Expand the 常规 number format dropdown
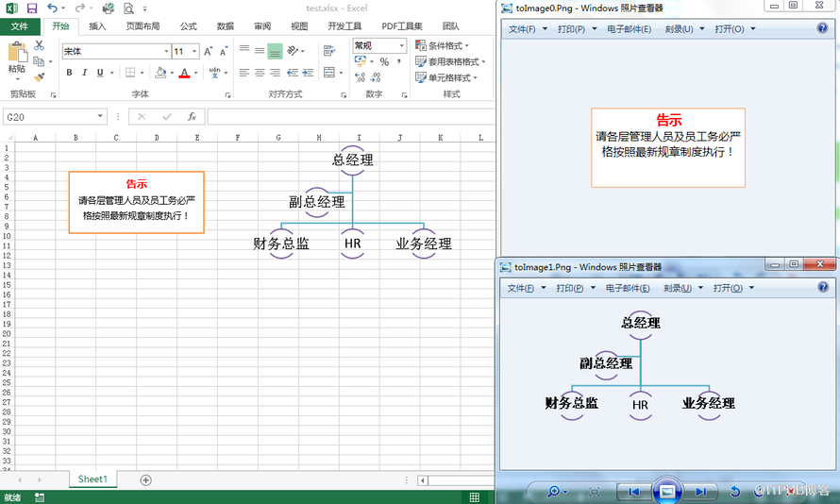Screen dimensions: 840x504 point(401,45)
